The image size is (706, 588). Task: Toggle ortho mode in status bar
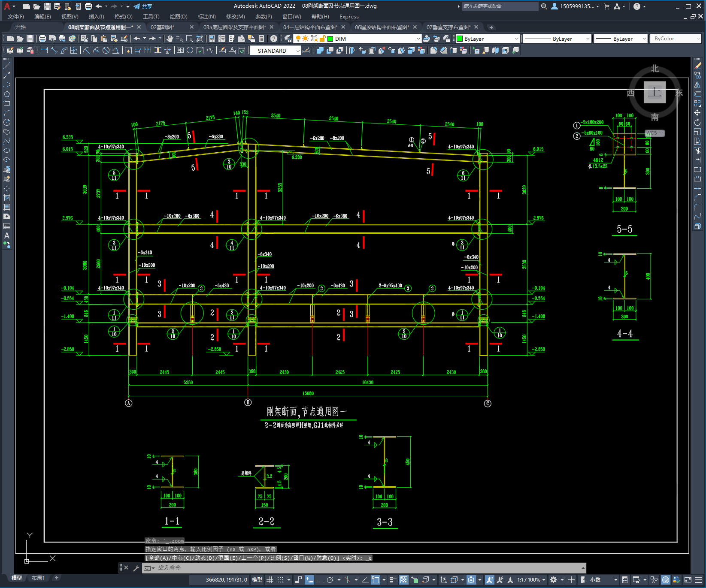(320, 580)
